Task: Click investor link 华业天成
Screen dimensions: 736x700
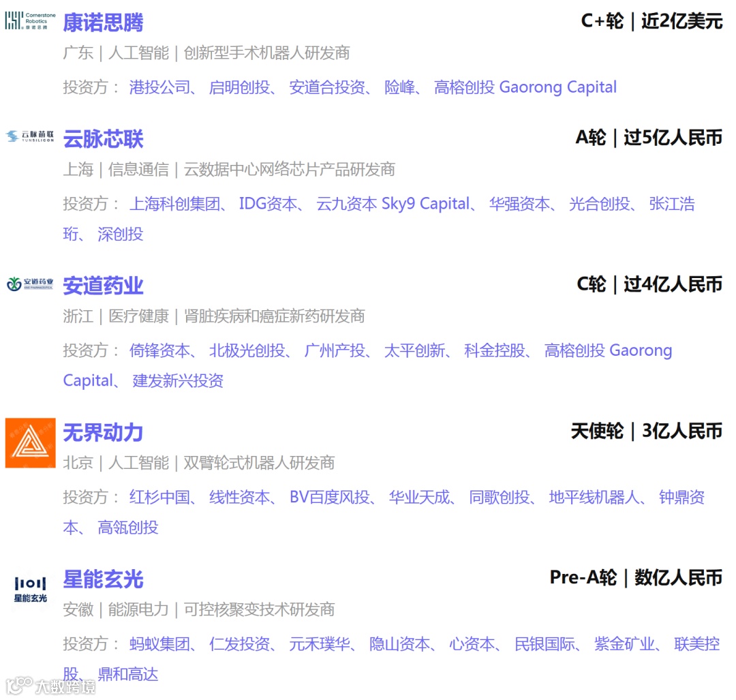Action: (x=419, y=497)
